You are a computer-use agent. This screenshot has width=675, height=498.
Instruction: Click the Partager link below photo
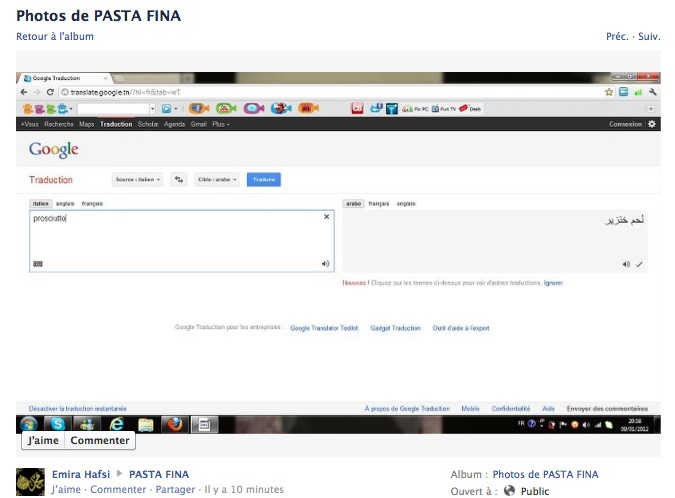point(175,489)
